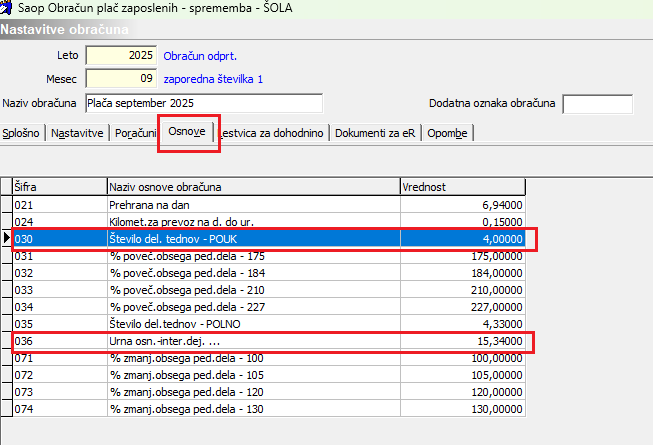Open the Opombe tab

click(x=447, y=133)
